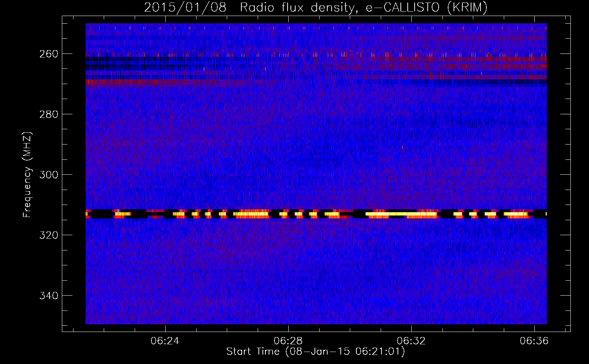Click the Start Time axis caption

coord(316,352)
